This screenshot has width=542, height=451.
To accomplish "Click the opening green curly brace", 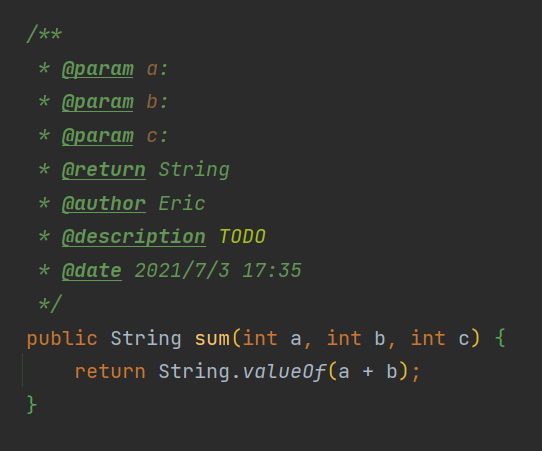I will coord(500,338).
